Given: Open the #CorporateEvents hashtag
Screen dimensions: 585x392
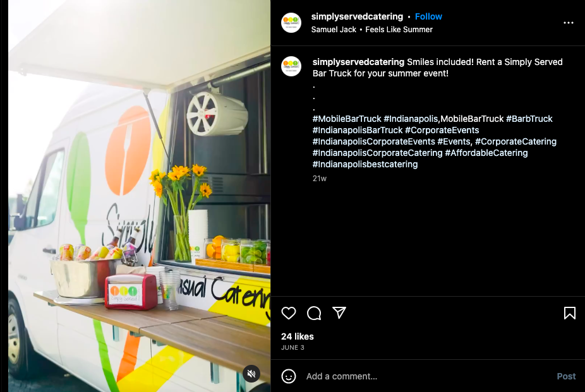Looking at the screenshot, I should coord(442,130).
